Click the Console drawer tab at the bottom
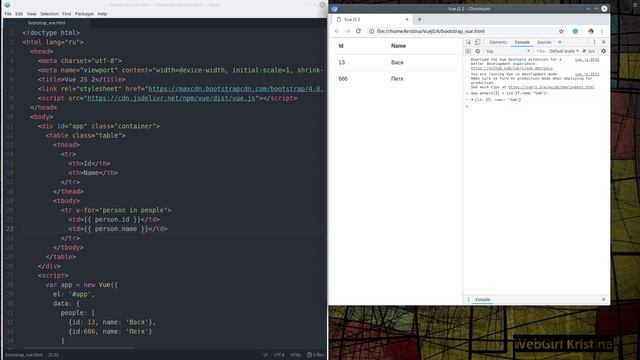The width and height of the screenshot is (640, 360). (482, 300)
